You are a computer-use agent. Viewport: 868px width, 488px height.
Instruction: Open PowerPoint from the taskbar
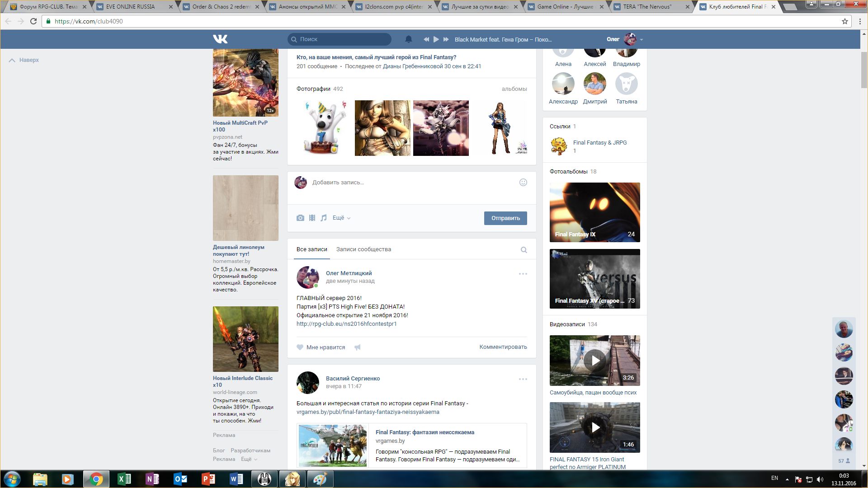click(208, 479)
